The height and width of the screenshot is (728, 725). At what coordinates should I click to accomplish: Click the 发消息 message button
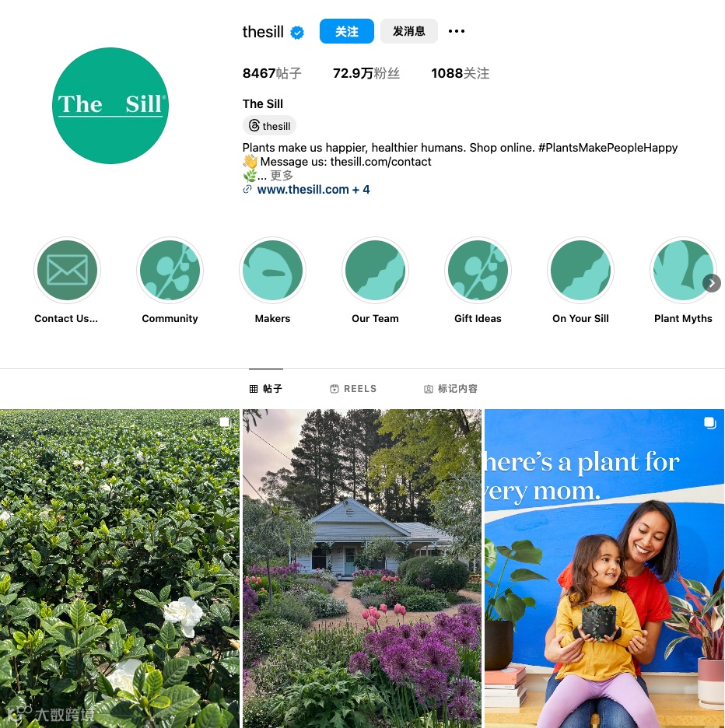coord(409,31)
